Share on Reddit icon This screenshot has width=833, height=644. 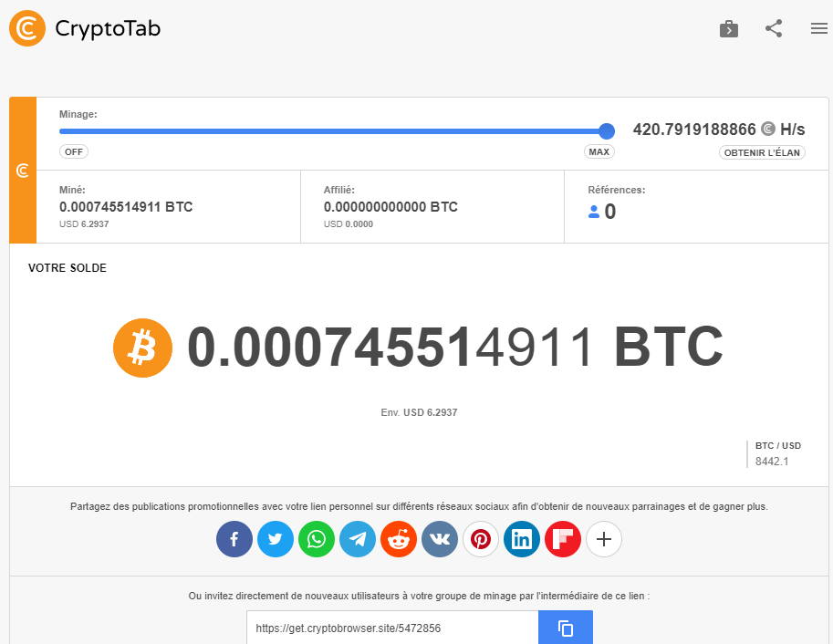click(x=399, y=539)
